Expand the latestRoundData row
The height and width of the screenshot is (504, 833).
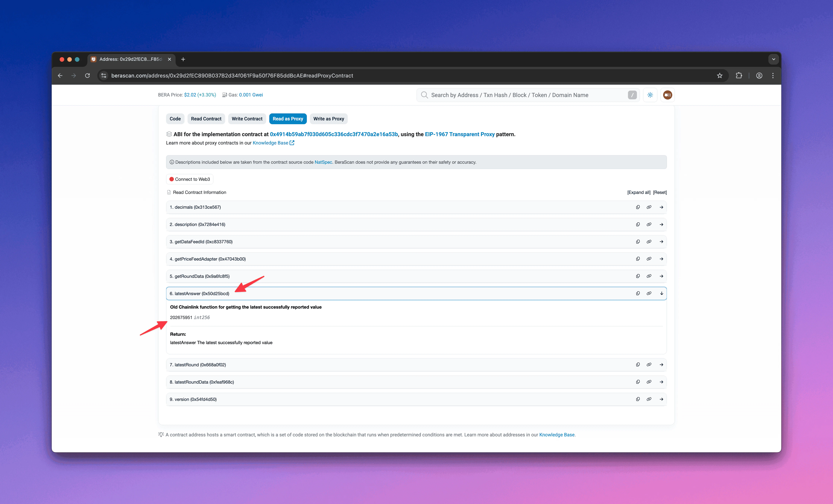[661, 382]
